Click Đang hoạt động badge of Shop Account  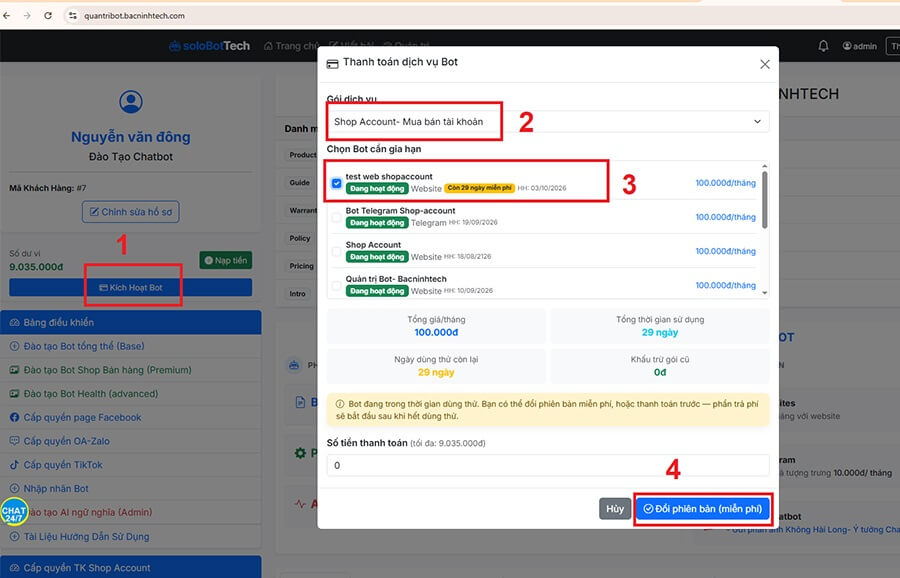[x=377, y=257]
